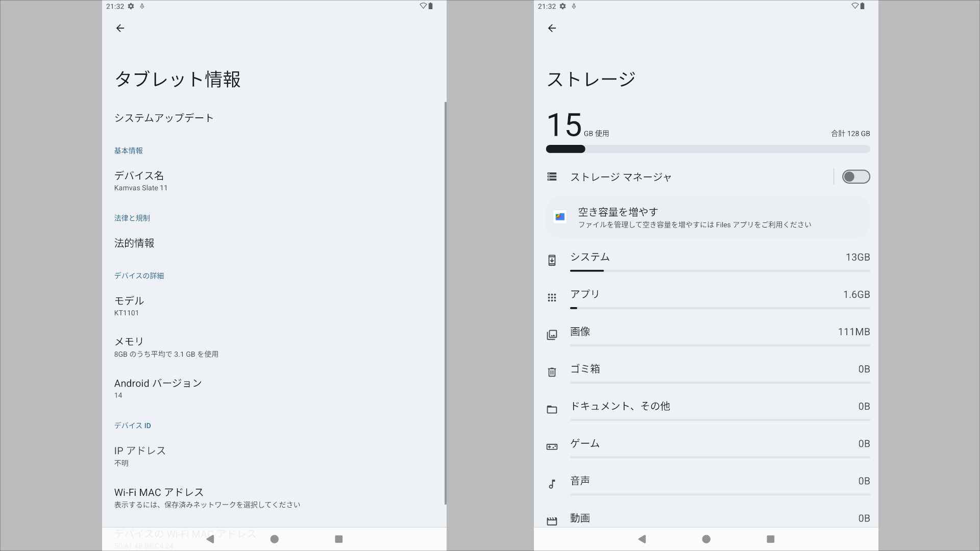Select the システム storage icon
The image size is (980, 551).
tap(552, 260)
